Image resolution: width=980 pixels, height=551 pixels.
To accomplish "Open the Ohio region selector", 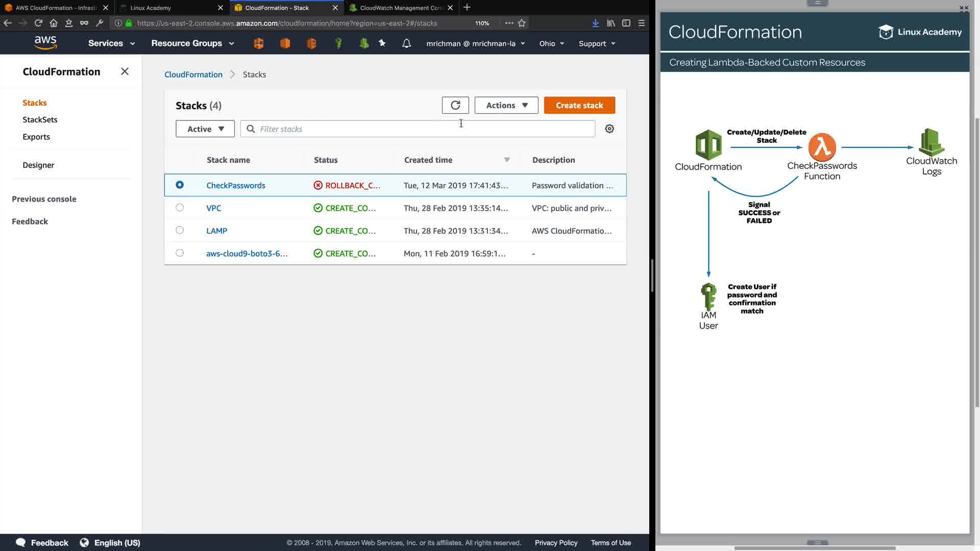I will pyautogui.click(x=551, y=43).
